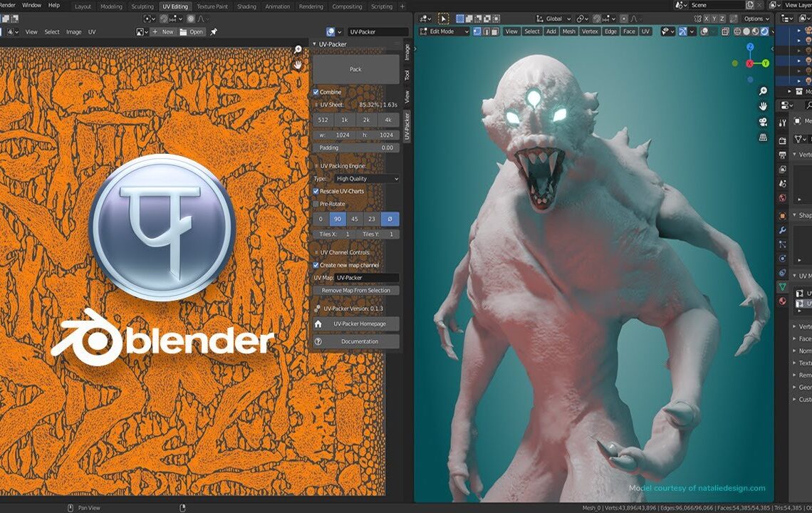Click the zoom magnifier gizmo in the viewport
Viewport: 812px width, 513px height.
tap(762, 92)
